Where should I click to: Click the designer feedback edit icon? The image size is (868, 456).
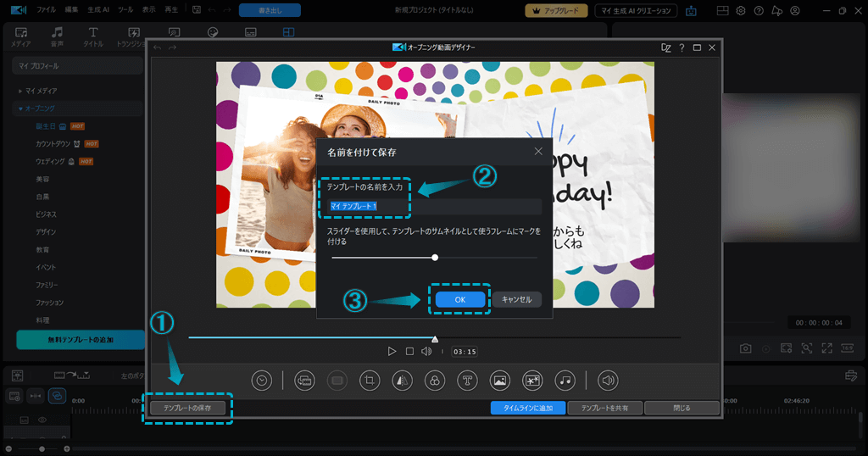[x=666, y=47]
